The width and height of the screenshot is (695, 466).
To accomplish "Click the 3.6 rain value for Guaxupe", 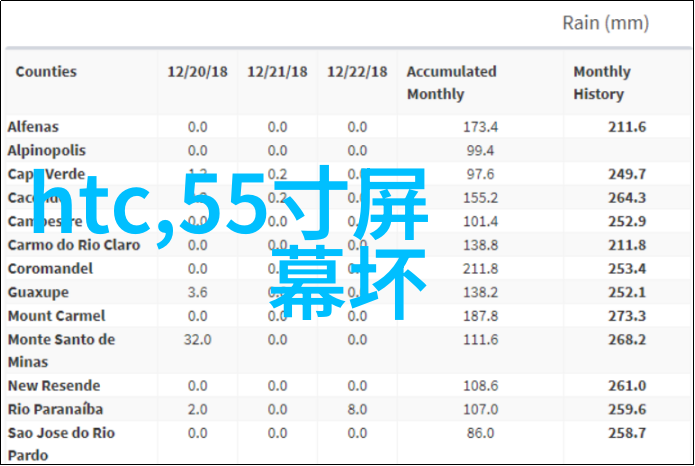I will click(x=197, y=293).
